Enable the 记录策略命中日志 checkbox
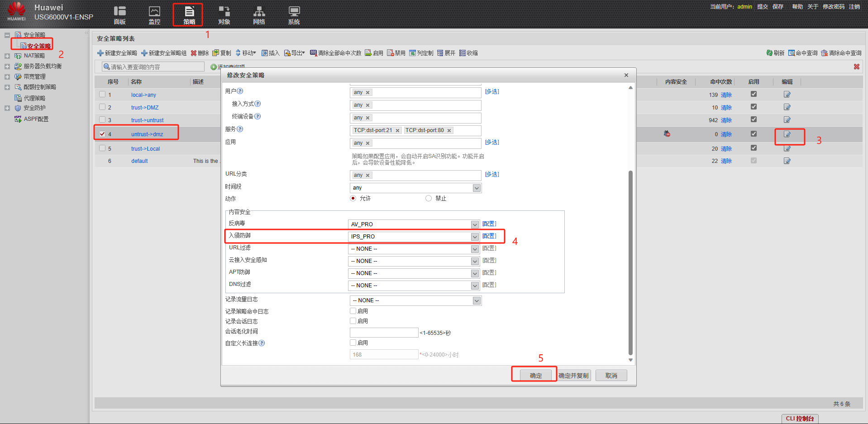 [353, 311]
